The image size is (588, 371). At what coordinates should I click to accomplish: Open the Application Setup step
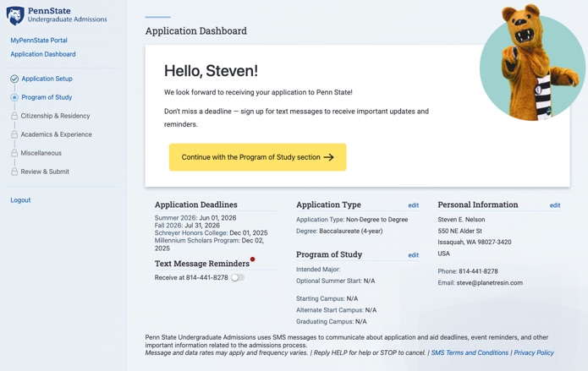(47, 79)
